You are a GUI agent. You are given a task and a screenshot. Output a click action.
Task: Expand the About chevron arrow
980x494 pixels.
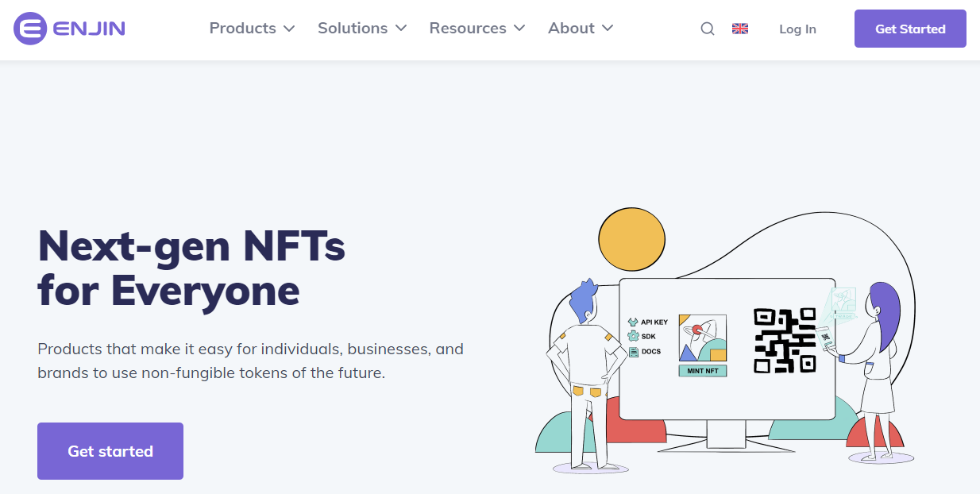pyautogui.click(x=608, y=29)
